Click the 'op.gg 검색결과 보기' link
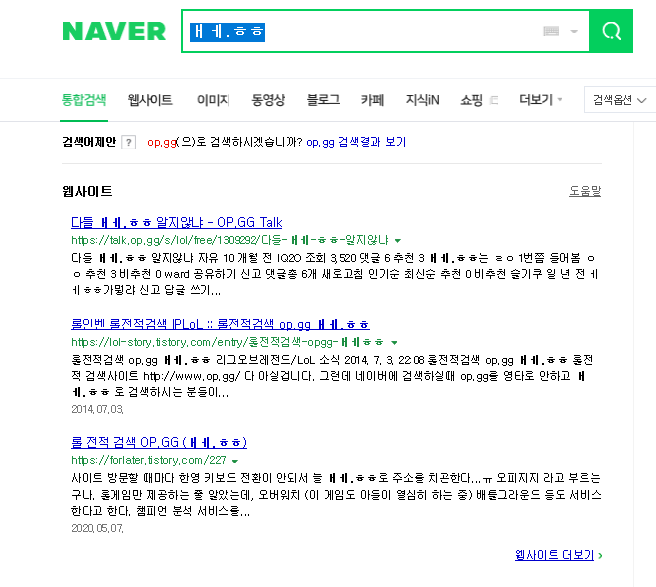This screenshot has height=587, width=656. click(356, 142)
